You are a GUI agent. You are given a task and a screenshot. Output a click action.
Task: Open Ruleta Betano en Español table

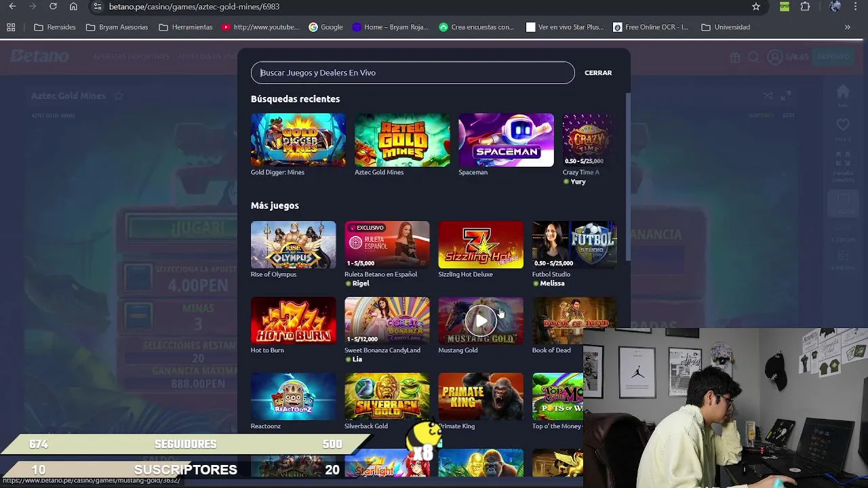pos(387,245)
